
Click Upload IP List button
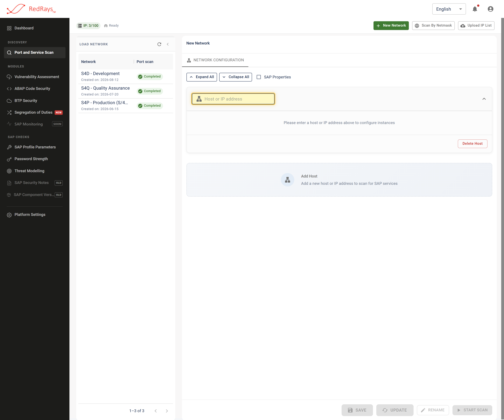click(476, 25)
